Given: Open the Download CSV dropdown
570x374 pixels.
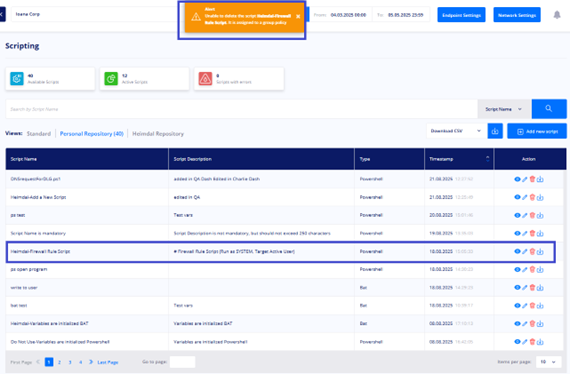Looking at the screenshot, I should point(456,131).
